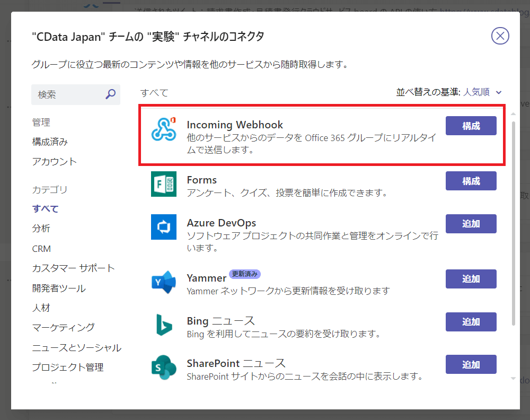
Task: Click the Forms connector icon
Action: click(x=164, y=184)
